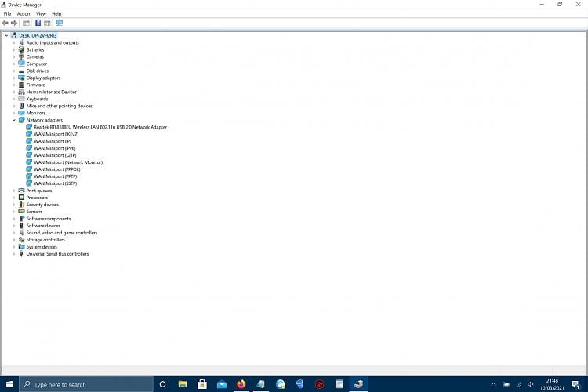Viewport: 588px width, 392px height.
Task: Select WAN Miniport (PPPOE) entry
Action: (x=56, y=169)
